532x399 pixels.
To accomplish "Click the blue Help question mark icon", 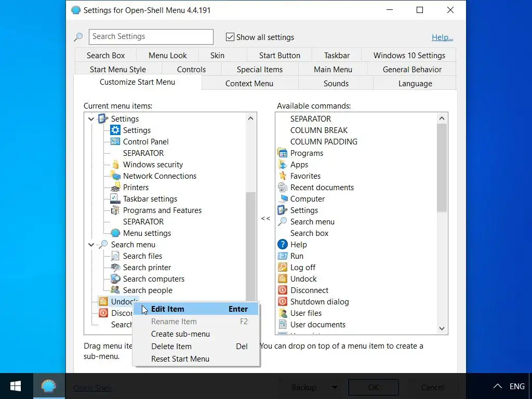I will point(282,244).
